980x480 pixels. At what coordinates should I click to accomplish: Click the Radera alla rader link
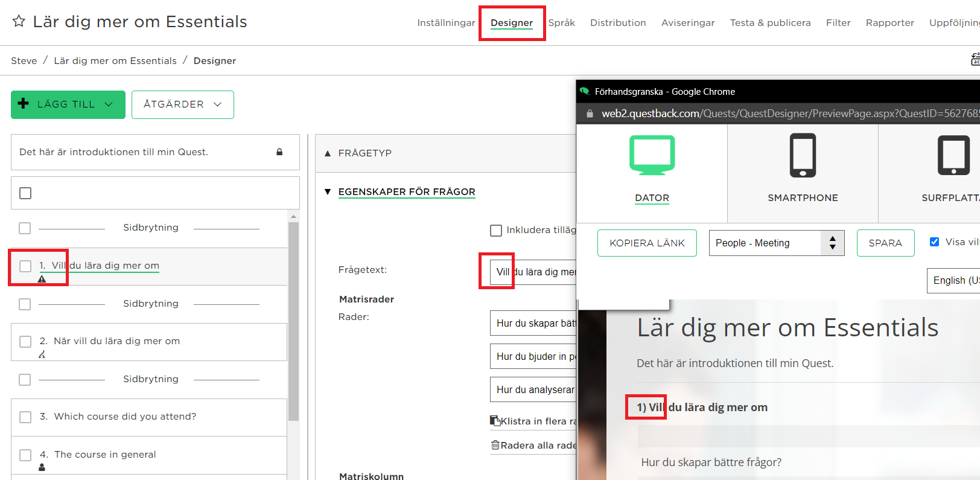click(x=538, y=446)
